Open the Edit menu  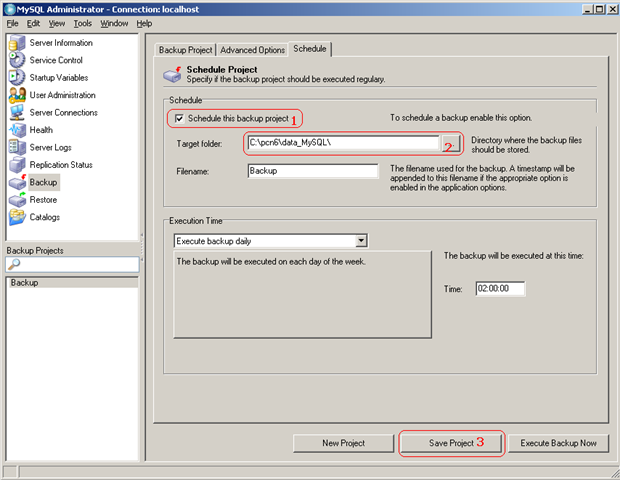click(x=33, y=24)
